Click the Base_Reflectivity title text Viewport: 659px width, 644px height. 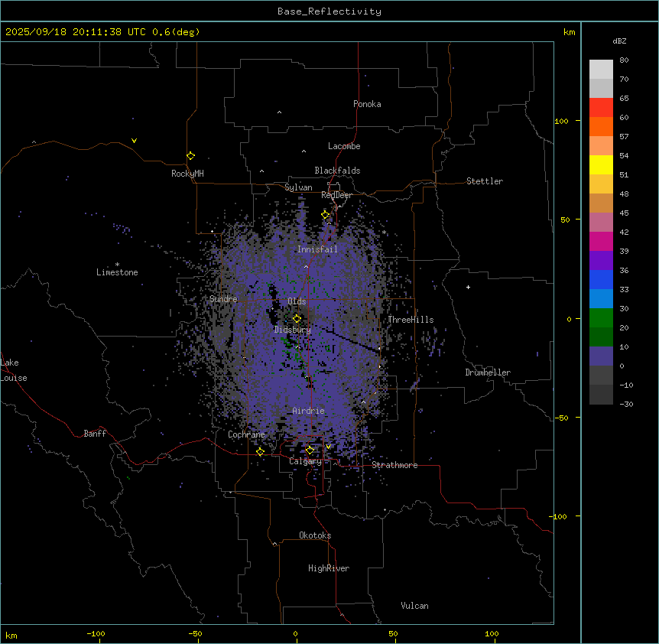pyautogui.click(x=329, y=11)
